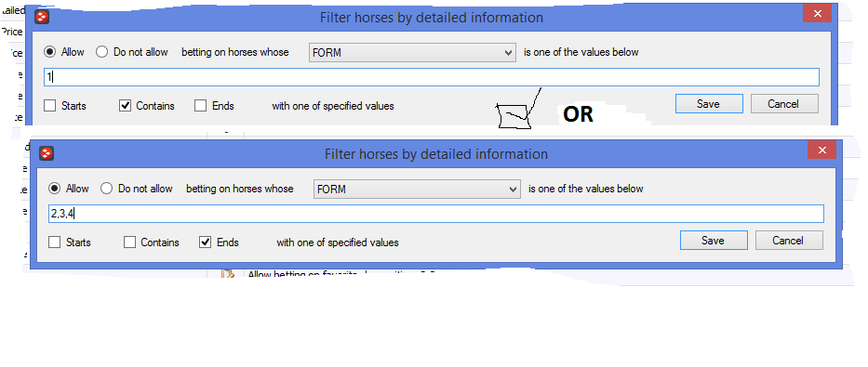Open FORM dropdown in lower dialog
Screen dimensions: 868x367
pos(417,189)
